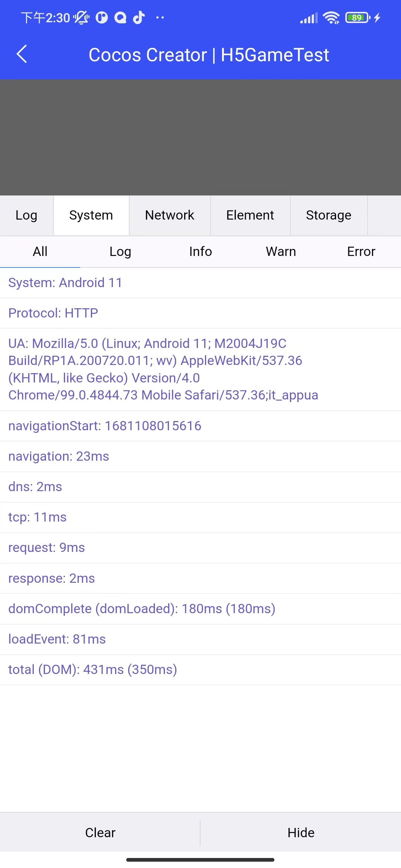This screenshot has width=401, height=868.
Task: Filter by Error level
Action: click(361, 251)
